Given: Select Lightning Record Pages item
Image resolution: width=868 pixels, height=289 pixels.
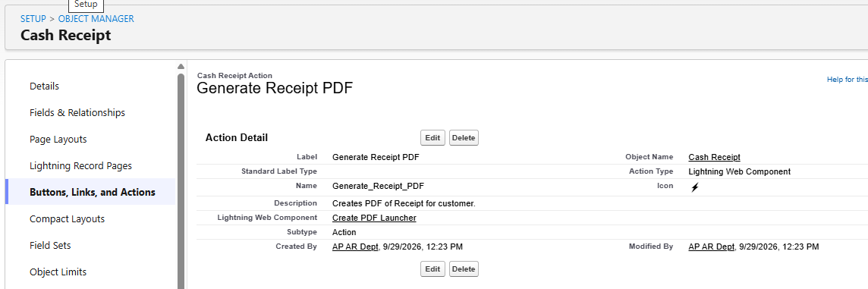Looking at the screenshot, I should click(x=81, y=165).
